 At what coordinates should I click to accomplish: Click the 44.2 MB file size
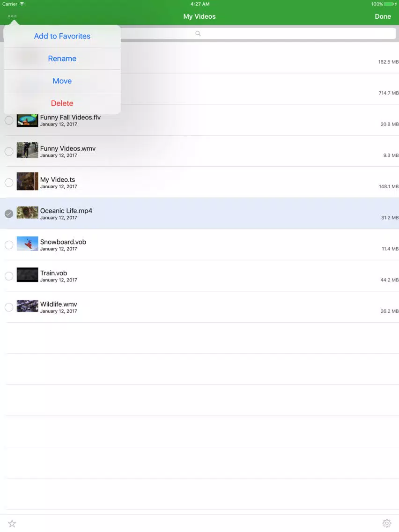(x=390, y=280)
